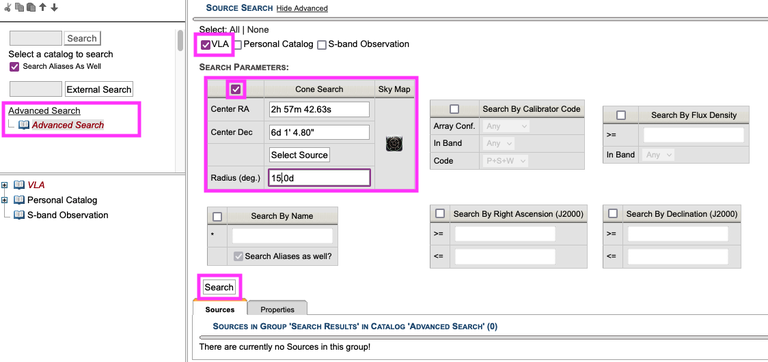Expand the VLA tree node
The width and height of the screenshot is (768, 362).
coord(5,185)
